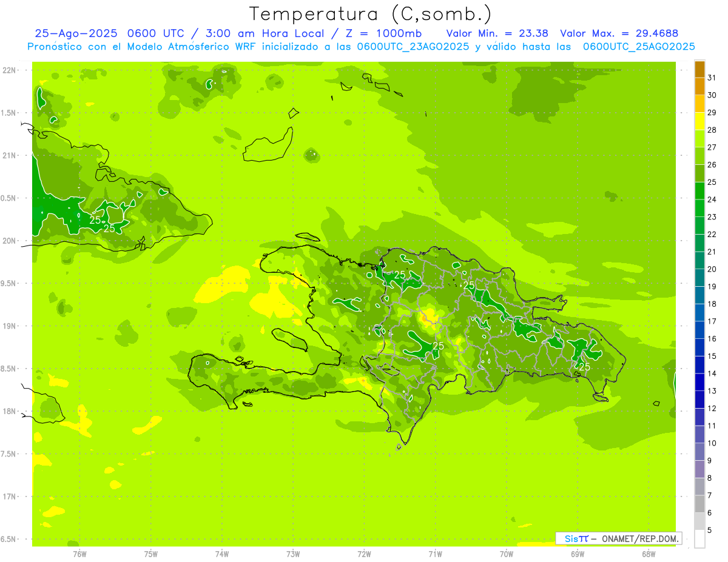Click the '69W' longitude axis label

point(578,554)
